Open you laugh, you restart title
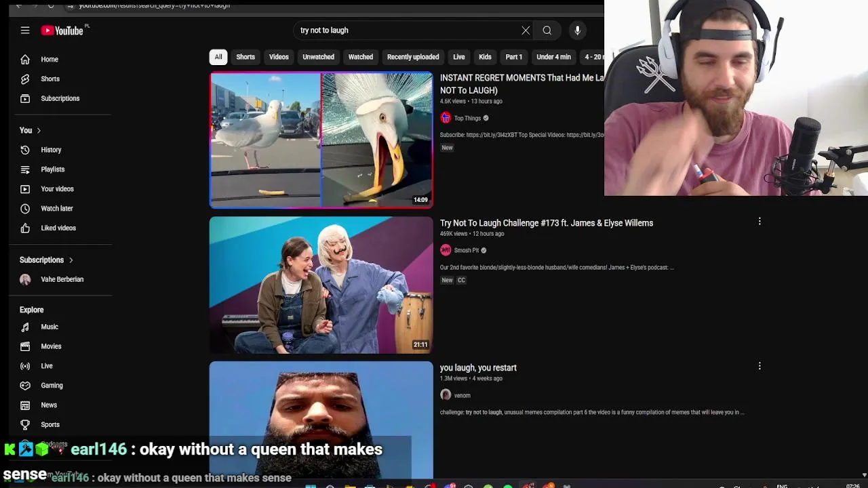The image size is (868, 488). [x=478, y=368]
